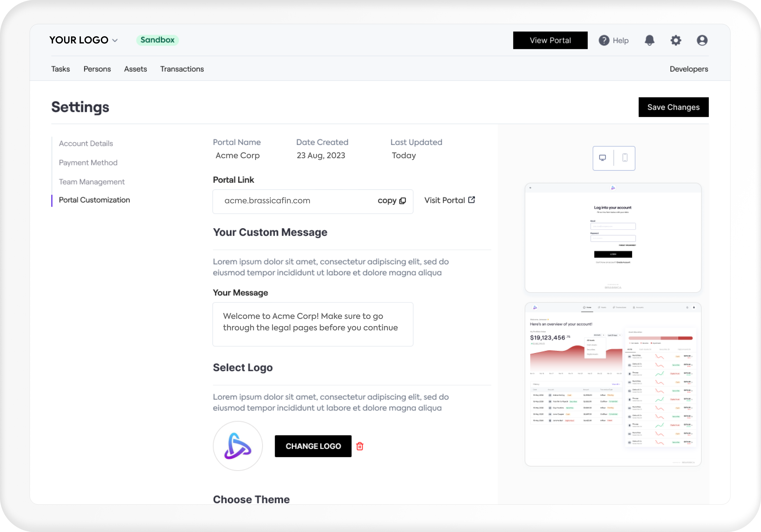Click the CHANGE LOGO button
The height and width of the screenshot is (532, 761).
[313, 446]
